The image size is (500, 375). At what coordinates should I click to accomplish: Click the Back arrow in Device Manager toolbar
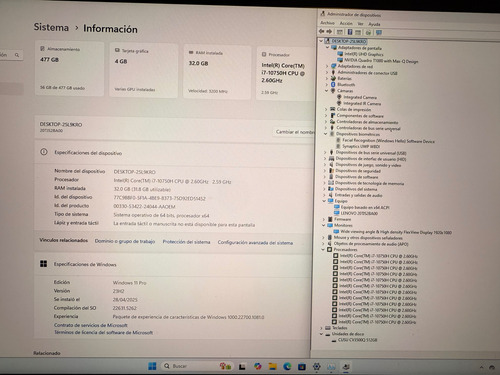322,31
